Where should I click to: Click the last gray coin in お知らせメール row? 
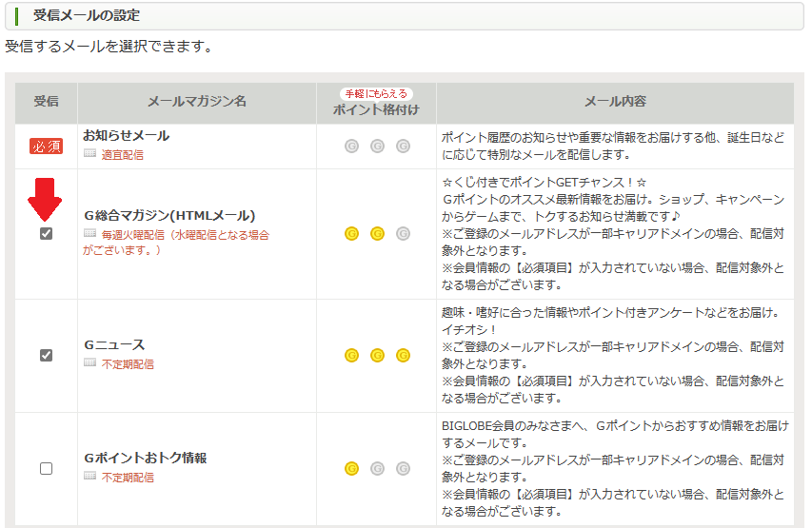click(403, 146)
